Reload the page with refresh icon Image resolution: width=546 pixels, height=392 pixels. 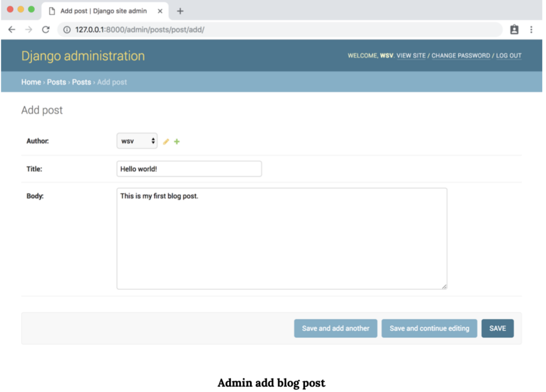point(46,30)
